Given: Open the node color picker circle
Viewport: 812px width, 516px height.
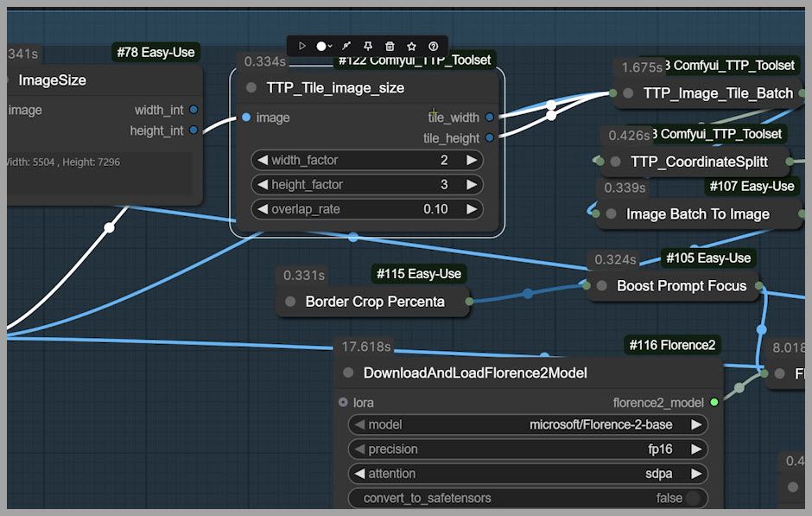Looking at the screenshot, I should coord(321,46).
